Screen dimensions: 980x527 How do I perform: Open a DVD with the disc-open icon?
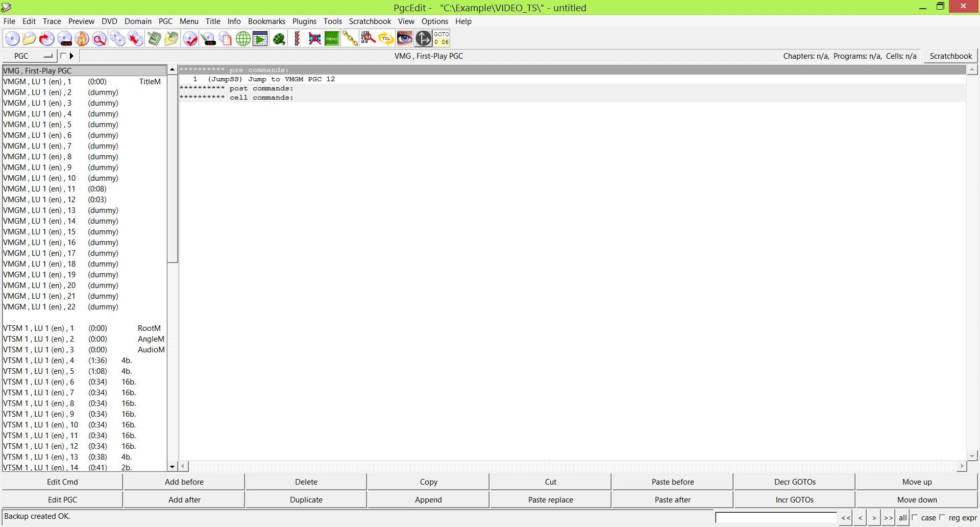coord(12,38)
